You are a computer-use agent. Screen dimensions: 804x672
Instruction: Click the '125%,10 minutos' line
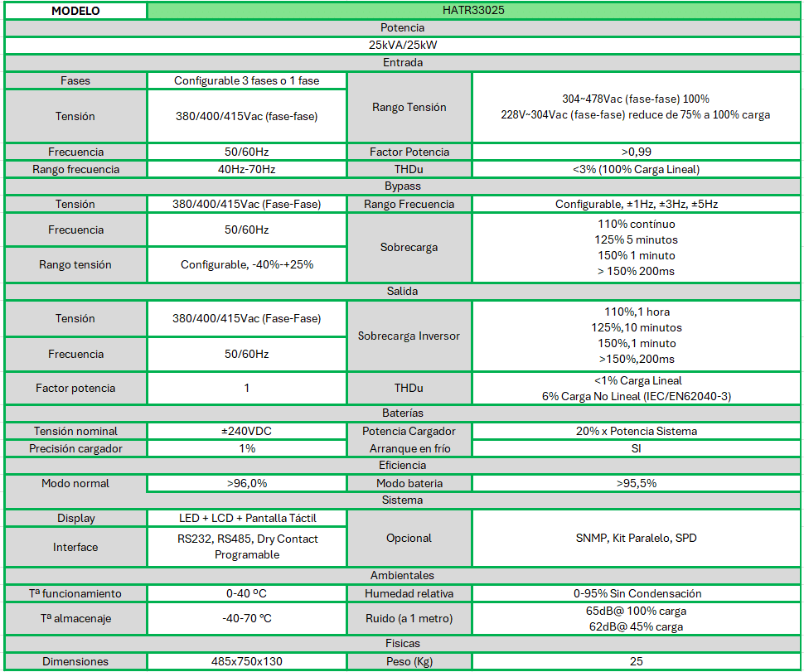[636, 327]
